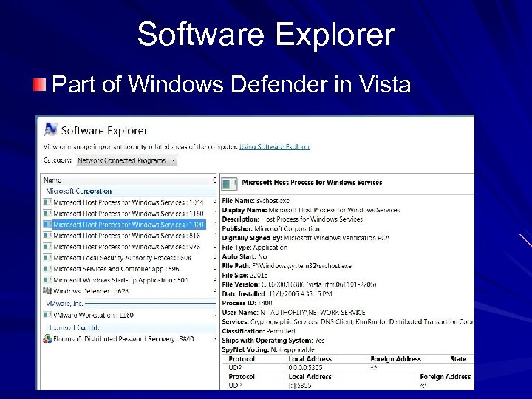532x399 pixels.
Task: Select the Windows Defender : 3628 row
Action: pyautogui.click(x=91, y=291)
